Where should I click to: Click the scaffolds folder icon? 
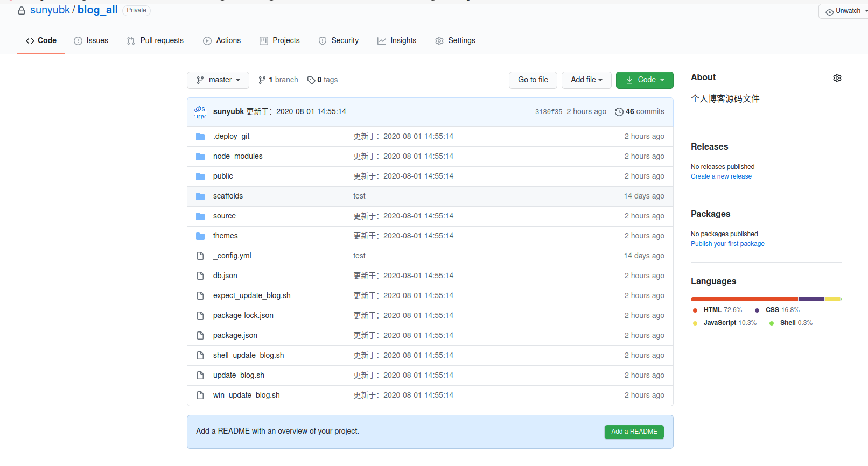pos(200,196)
